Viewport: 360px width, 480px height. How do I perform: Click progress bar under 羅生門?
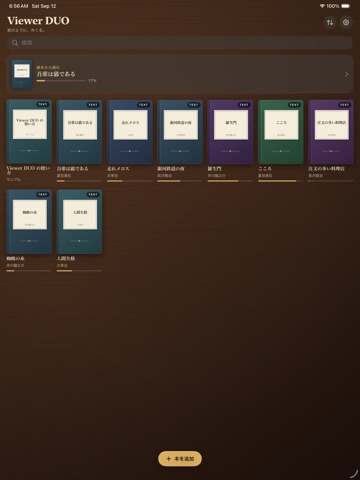pos(230,181)
